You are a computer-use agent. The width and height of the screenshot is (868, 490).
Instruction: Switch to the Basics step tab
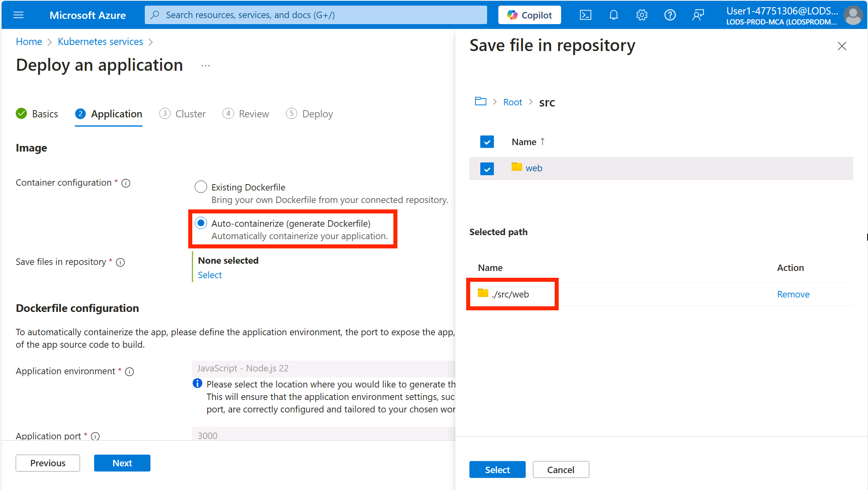click(37, 114)
